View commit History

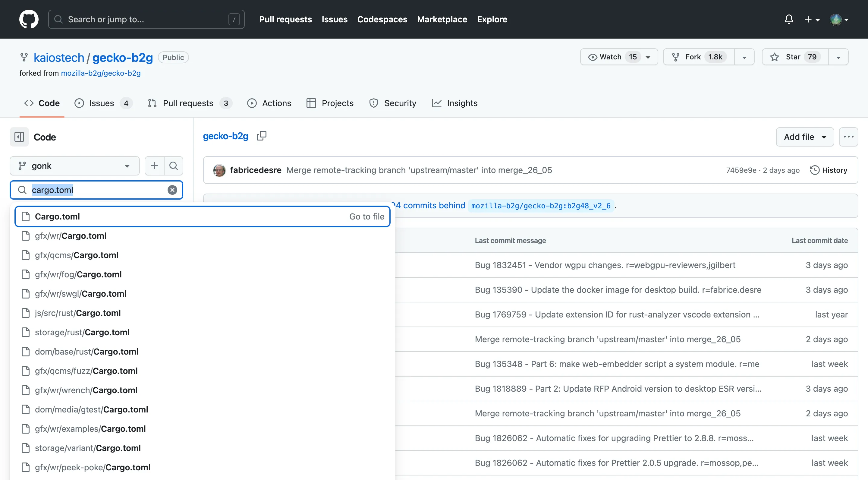[x=829, y=170]
